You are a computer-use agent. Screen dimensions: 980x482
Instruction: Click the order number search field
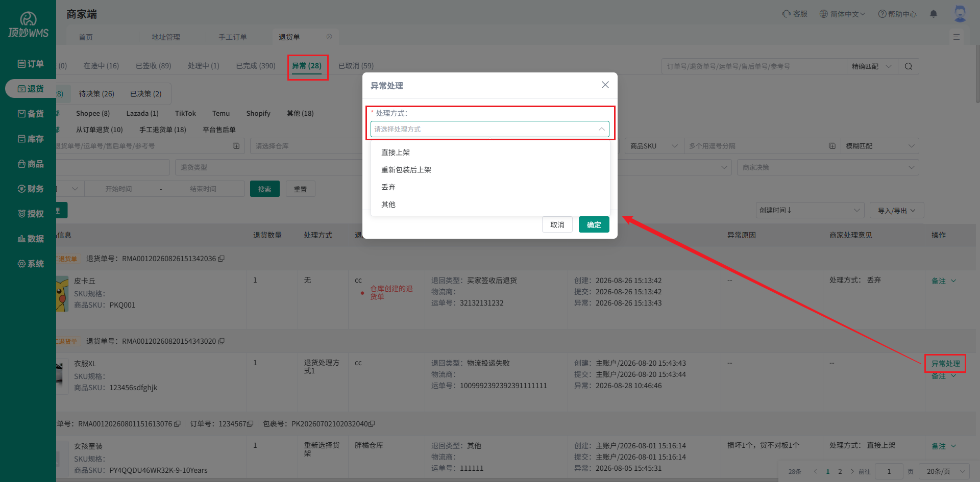[x=754, y=66]
